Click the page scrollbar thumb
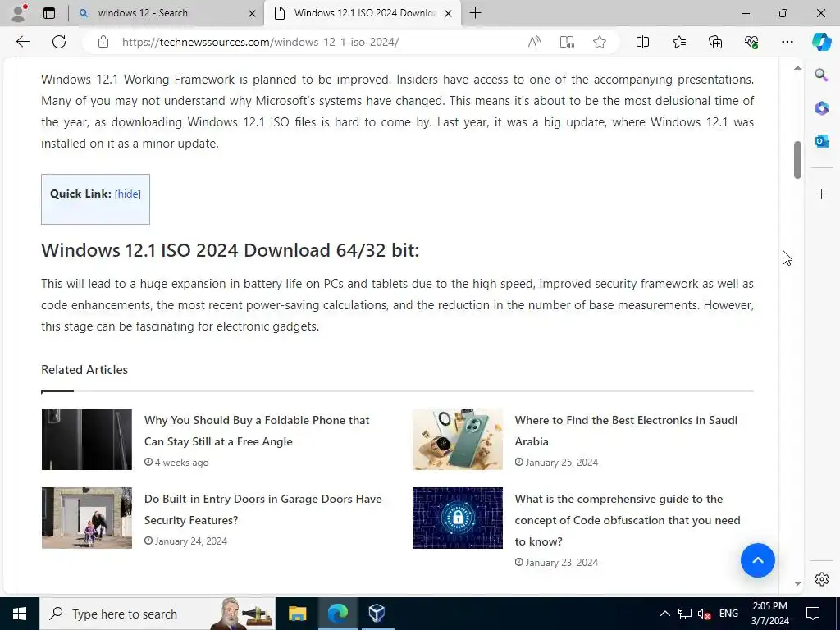840x630 pixels. (797, 160)
